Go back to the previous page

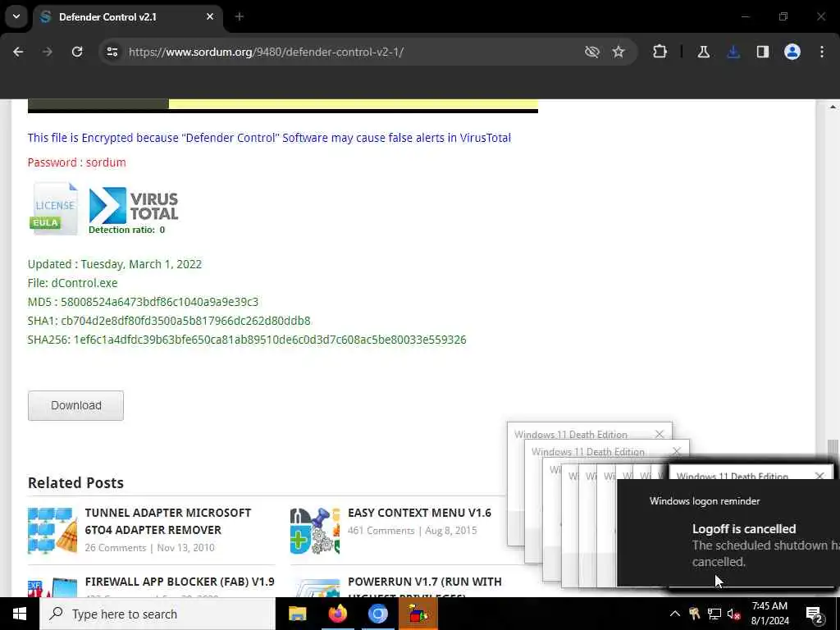tap(18, 52)
